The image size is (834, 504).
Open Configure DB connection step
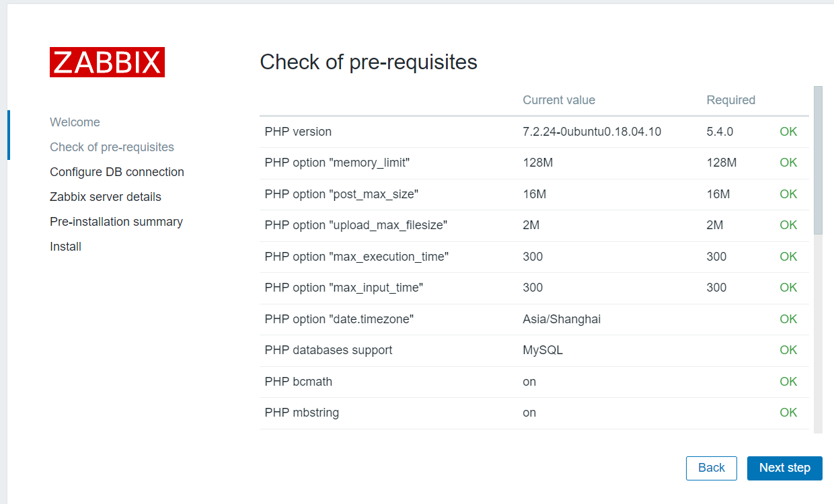click(x=117, y=172)
